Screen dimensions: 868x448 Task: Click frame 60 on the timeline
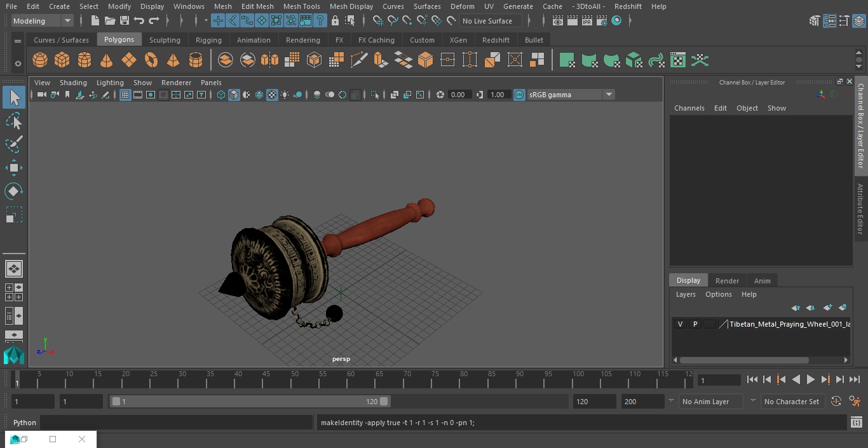pos(351,379)
